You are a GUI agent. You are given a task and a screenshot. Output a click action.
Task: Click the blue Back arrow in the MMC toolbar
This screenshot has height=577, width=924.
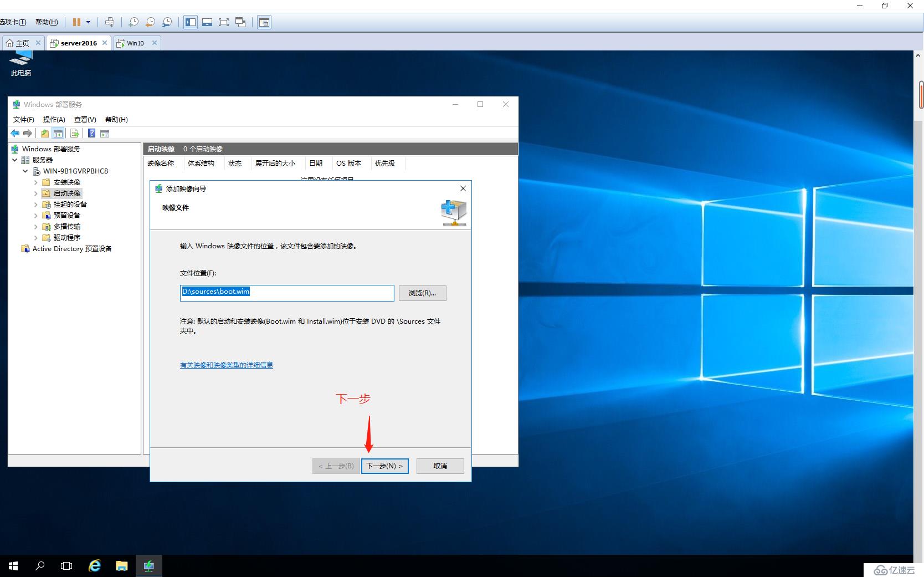tap(15, 133)
